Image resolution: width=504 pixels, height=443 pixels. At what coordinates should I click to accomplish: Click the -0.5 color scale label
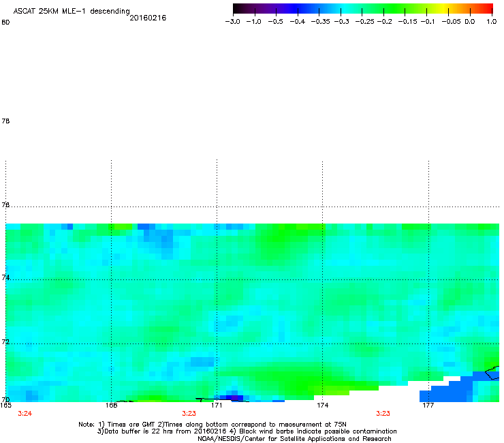point(275,22)
